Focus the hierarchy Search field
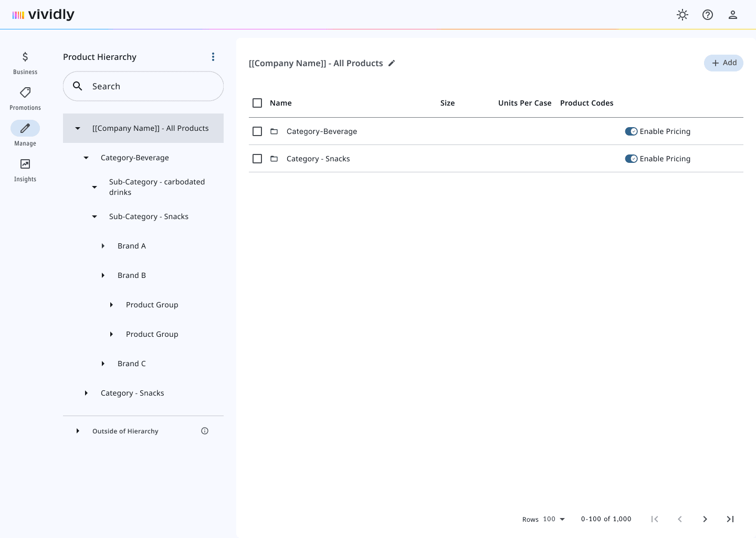This screenshot has height=538, width=756. coord(143,86)
